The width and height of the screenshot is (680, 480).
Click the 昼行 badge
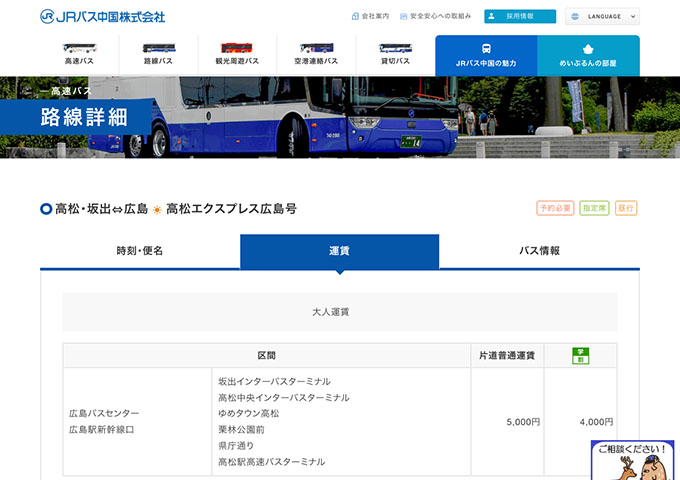[626, 208]
